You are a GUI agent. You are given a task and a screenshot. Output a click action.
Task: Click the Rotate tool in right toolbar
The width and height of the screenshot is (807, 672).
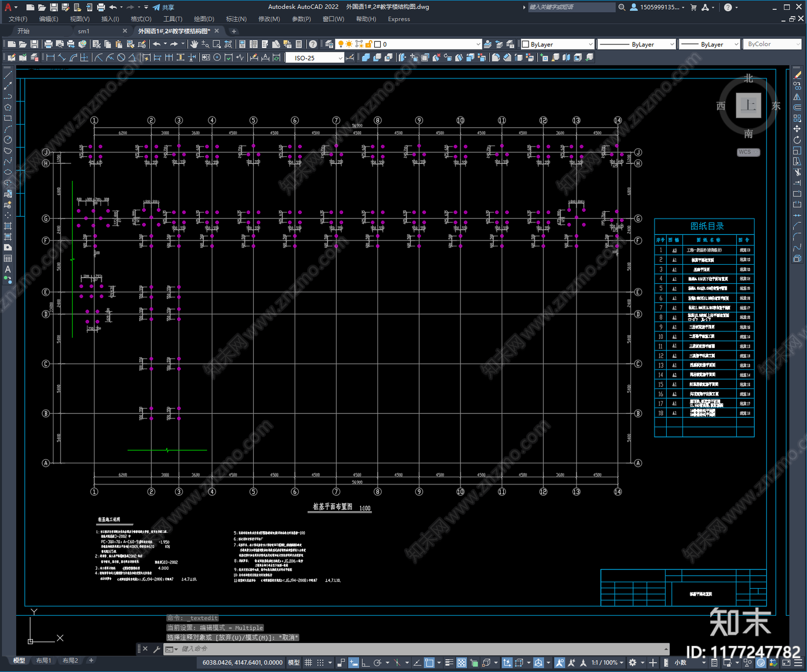click(x=797, y=140)
